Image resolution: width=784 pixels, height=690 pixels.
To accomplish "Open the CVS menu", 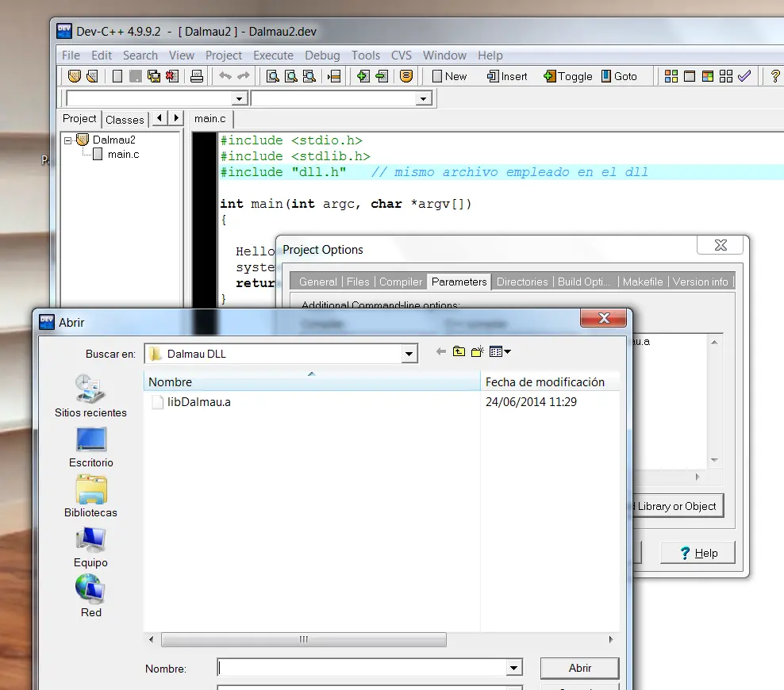I will click(402, 55).
